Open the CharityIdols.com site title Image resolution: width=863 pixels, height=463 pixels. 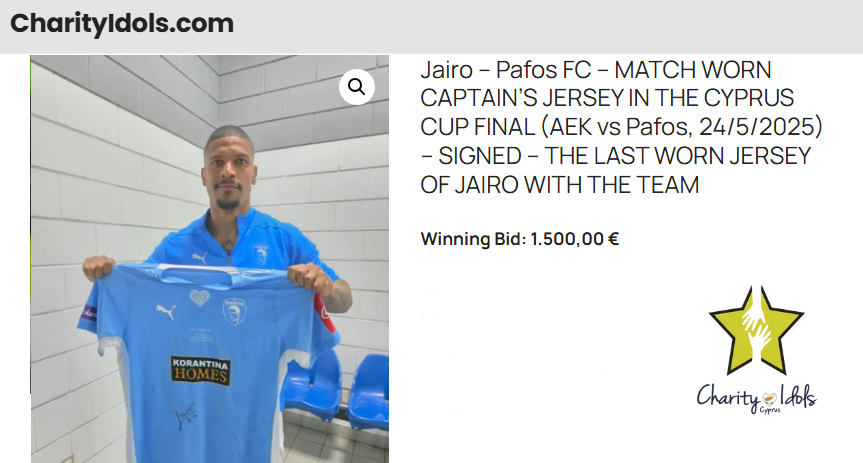pyautogui.click(x=122, y=24)
